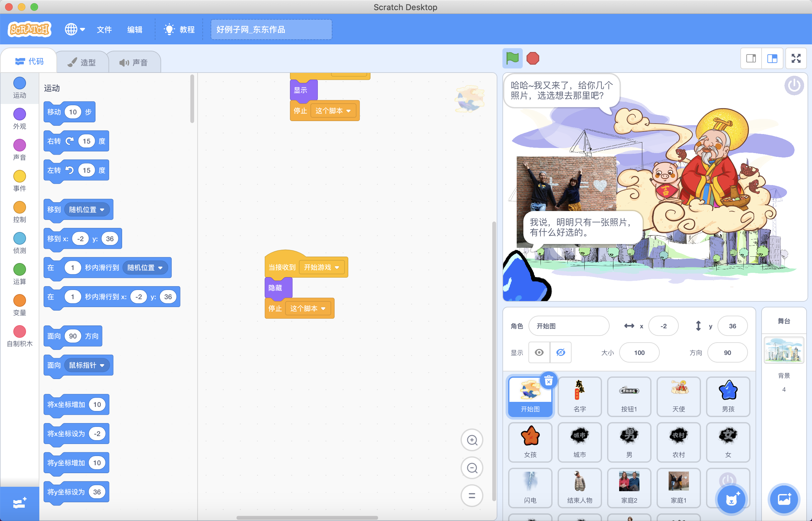Click the 移动 10 步 block

(x=69, y=112)
